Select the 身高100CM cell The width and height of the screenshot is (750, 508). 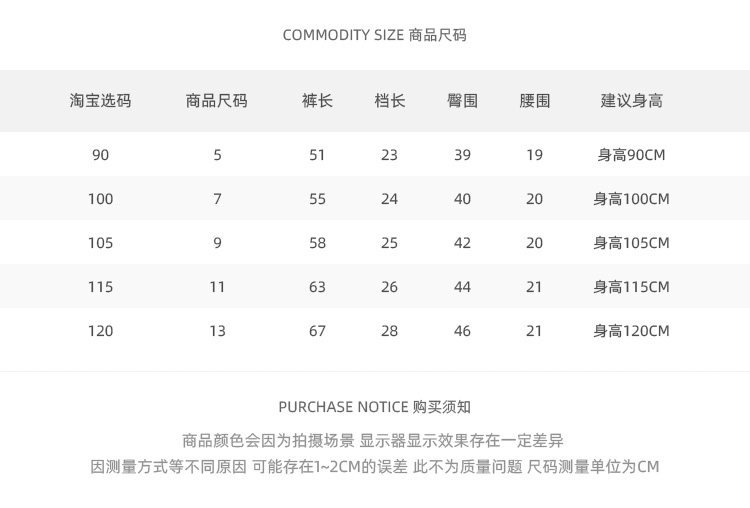[x=631, y=199]
